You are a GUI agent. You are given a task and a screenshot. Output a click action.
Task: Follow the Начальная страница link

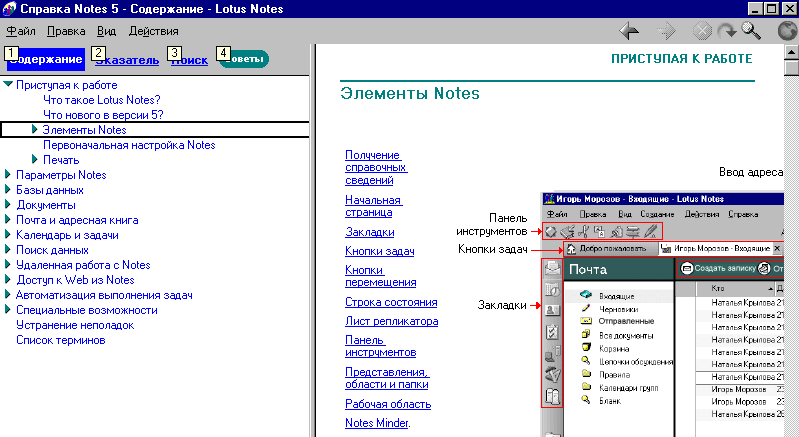(x=374, y=206)
